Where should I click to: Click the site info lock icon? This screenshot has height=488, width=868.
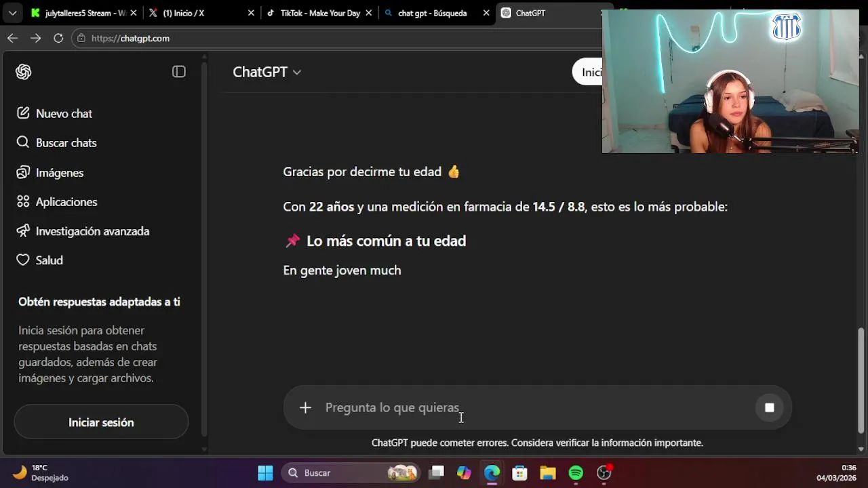pyautogui.click(x=82, y=39)
